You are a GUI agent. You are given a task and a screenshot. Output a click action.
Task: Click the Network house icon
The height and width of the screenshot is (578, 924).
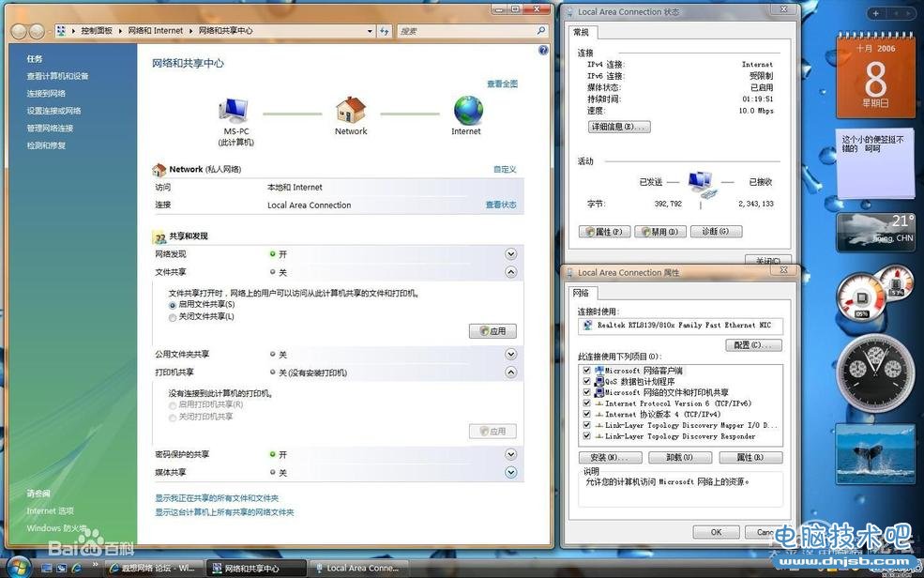point(350,111)
